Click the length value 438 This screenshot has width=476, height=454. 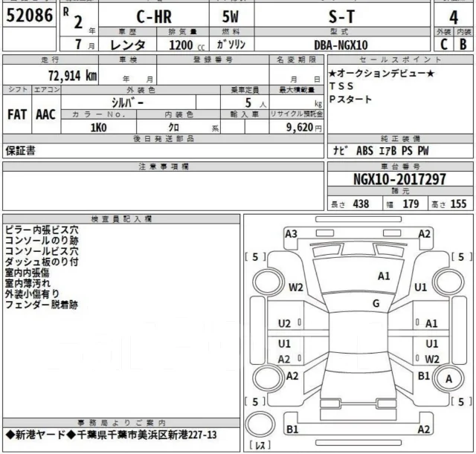click(361, 204)
